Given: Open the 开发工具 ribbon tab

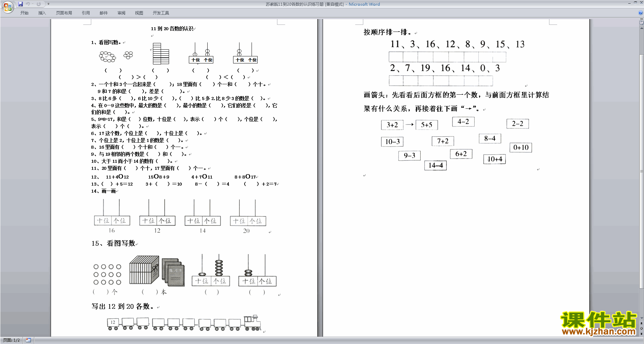Looking at the screenshot, I should [161, 13].
